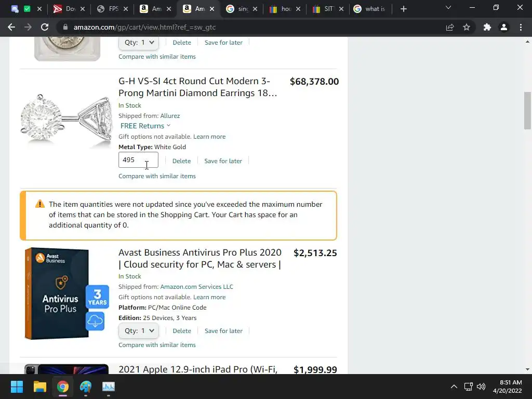Viewport: 532px width, 399px height.
Task: Open the Qty dropdown for Avast Antivirus
Action: [138, 331]
